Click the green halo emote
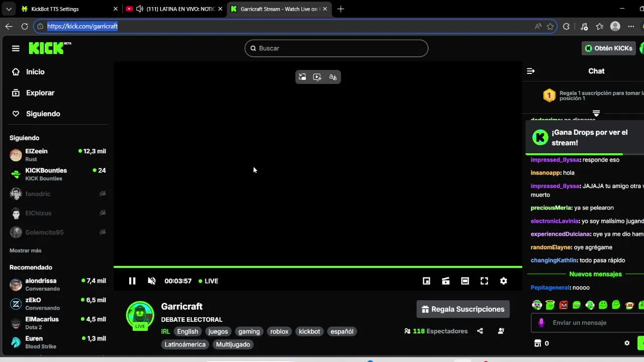This screenshot has width=644, height=362. click(550, 305)
